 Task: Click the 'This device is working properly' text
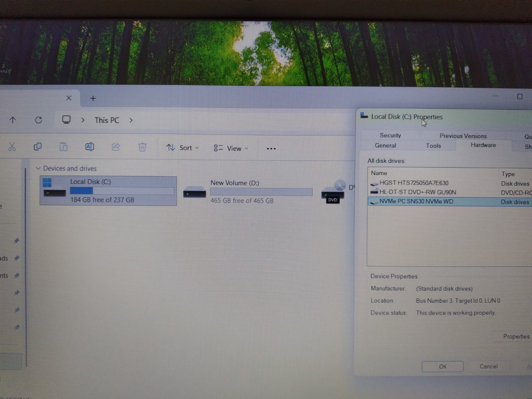(x=456, y=313)
